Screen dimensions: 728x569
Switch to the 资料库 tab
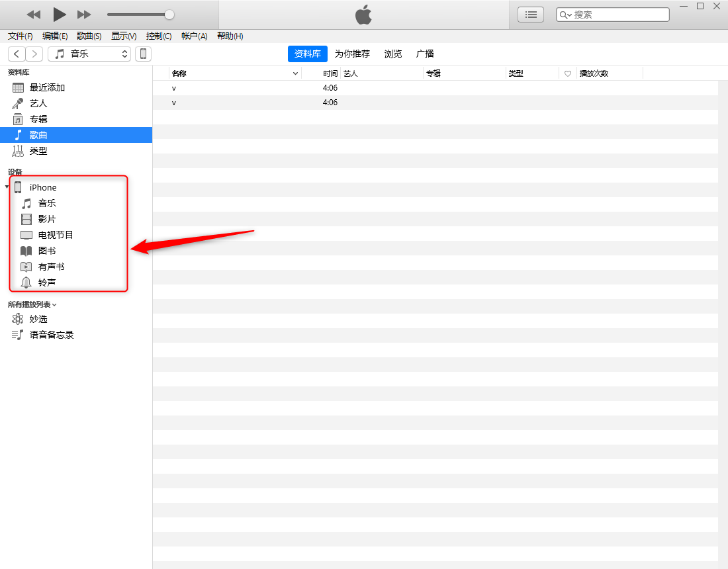pyautogui.click(x=307, y=54)
